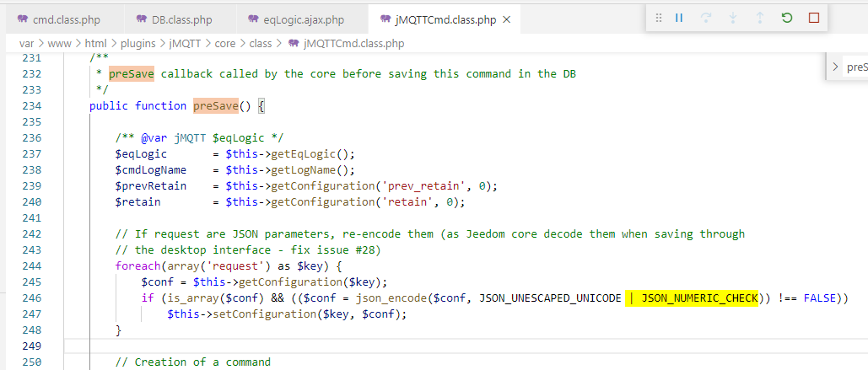Click the 'html' breadcrumb segment

click(x=95, y=43)
